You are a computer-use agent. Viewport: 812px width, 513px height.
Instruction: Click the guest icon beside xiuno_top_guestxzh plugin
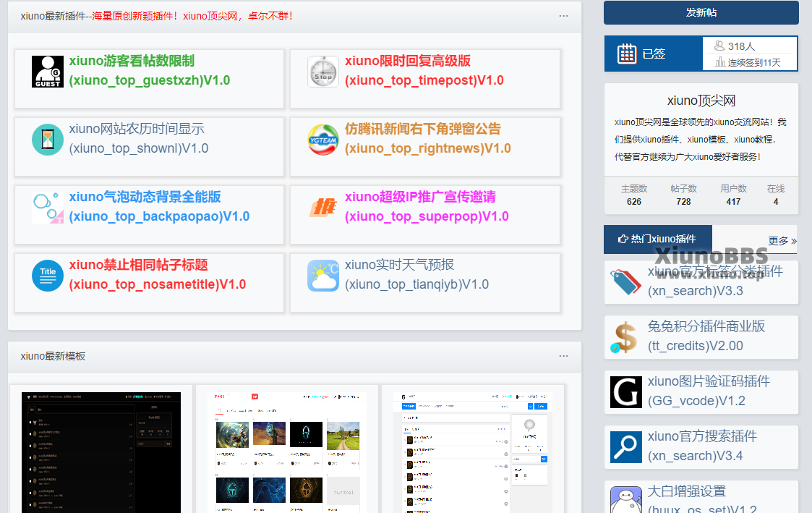(48, 72)
